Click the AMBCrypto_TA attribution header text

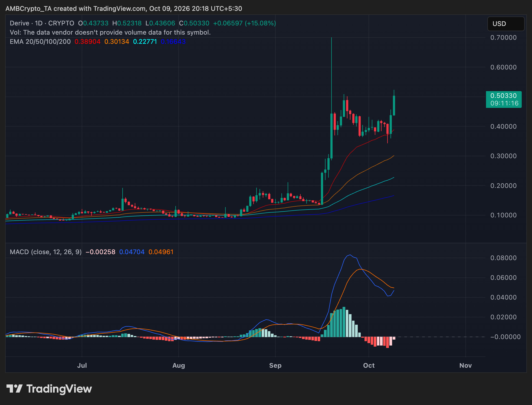pos(124,9)
